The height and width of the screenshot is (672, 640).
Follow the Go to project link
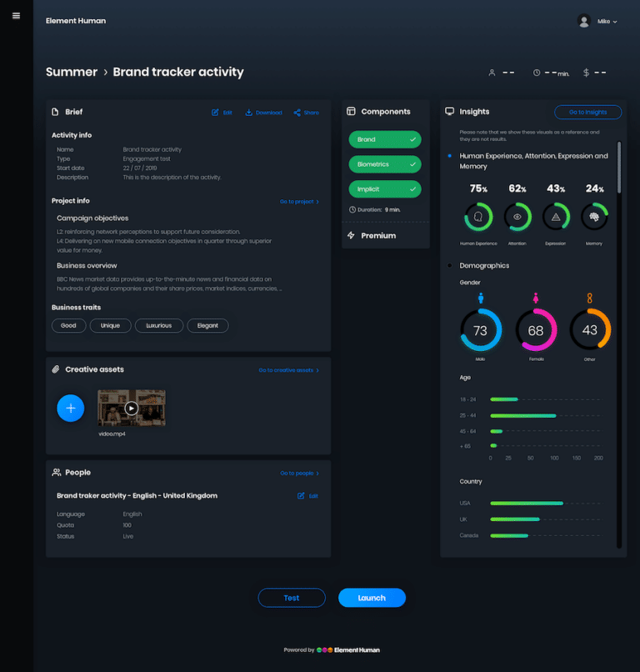coord(299,202)
